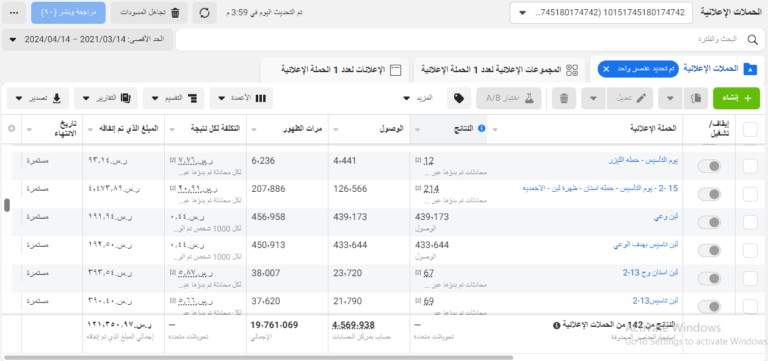Clear the selected-item filter with X
Screen dimensions: 768x361
(606, 70)
